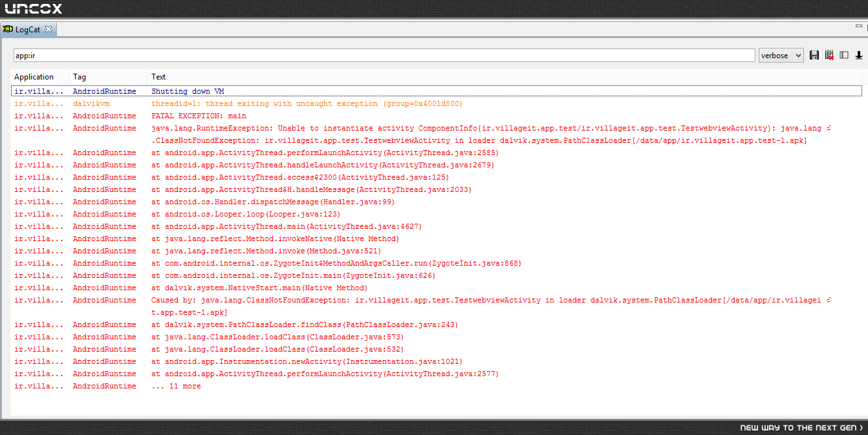
Task: Clear the log using red-X icon
Action: (829, 56)
